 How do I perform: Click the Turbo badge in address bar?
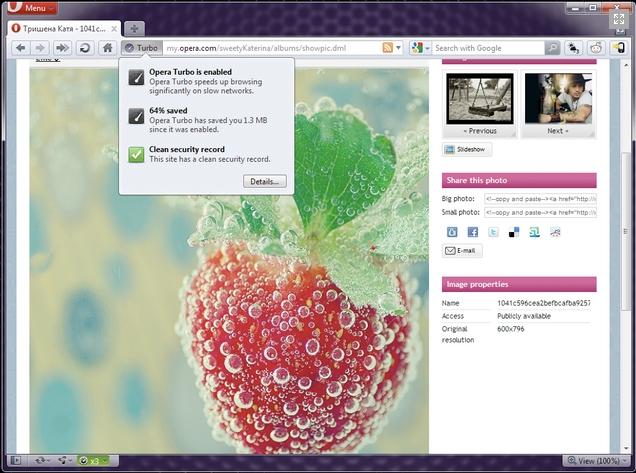[x=142, y=48]
